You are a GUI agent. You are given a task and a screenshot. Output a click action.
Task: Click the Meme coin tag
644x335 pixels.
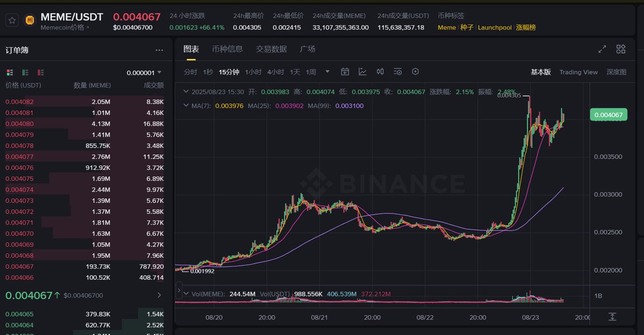tap(447, 27)
